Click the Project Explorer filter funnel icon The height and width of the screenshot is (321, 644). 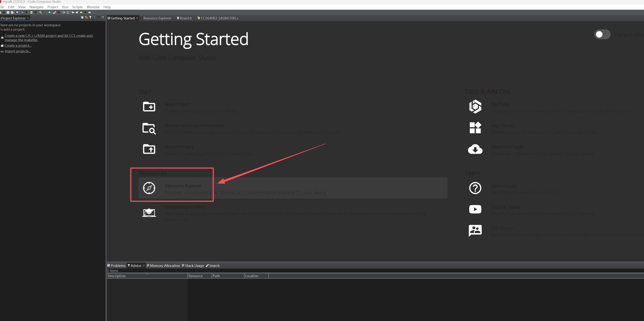click(x=90, y=17)
